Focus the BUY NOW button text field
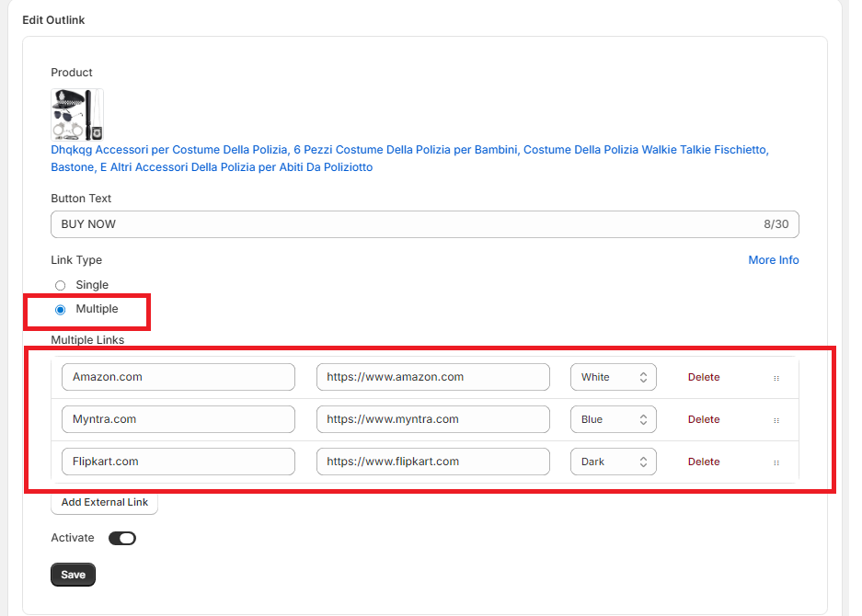Image resolution: width=862 pixels, height=616 pixels. pyautogui.click(x=425, y=224)
